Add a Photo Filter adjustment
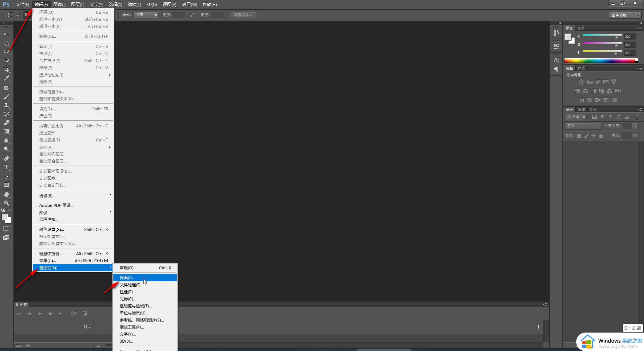 coord(601,91)
